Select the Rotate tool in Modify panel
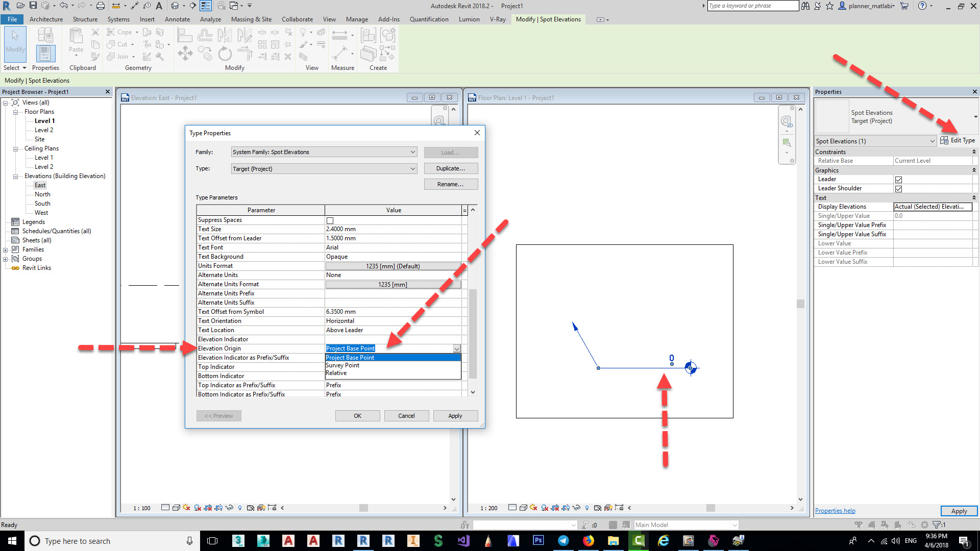Screen dimensions: 980x551 225,54
